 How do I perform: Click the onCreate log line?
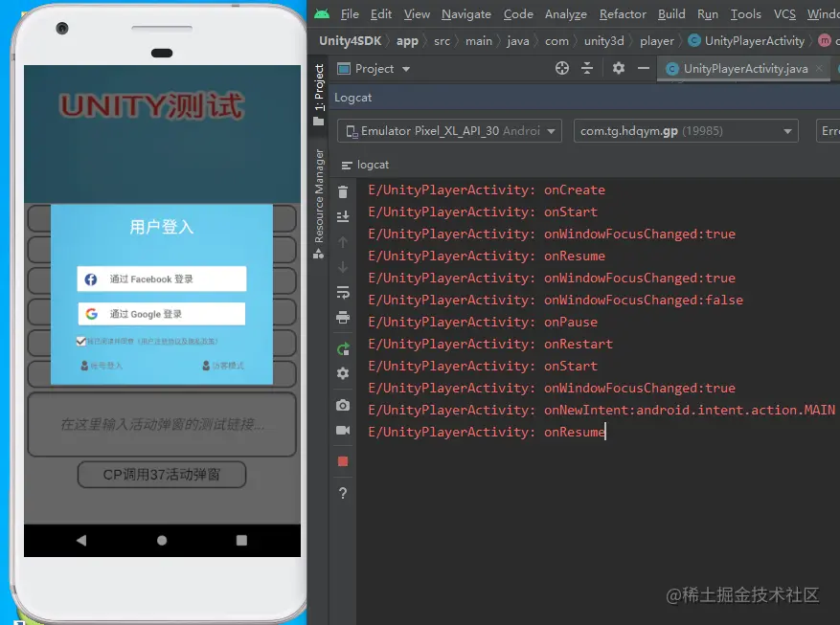487,190
